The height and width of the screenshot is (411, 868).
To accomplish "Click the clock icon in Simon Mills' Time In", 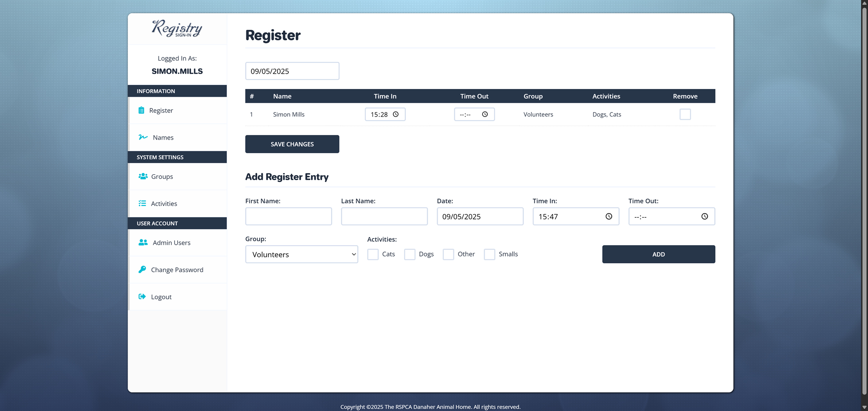I will (396, 114).
